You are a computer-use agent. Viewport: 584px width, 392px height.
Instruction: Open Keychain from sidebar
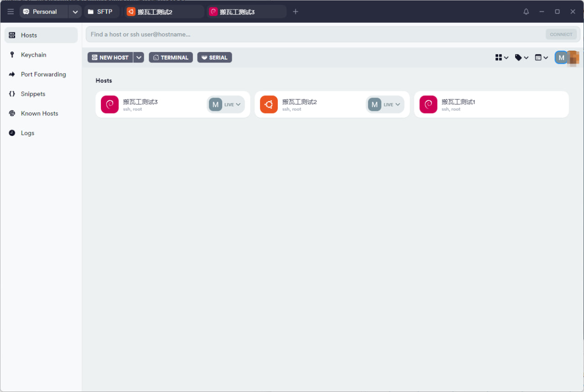coord(33,55)
